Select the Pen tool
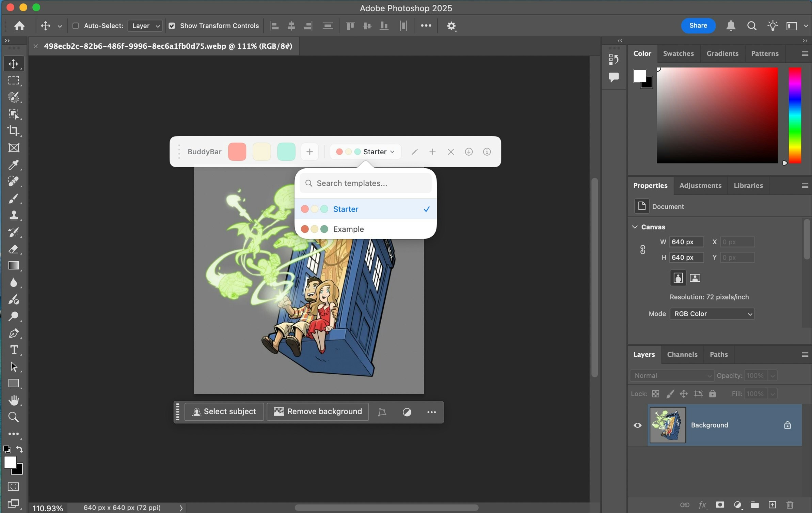Image resolution: width=812 pixels, height=513 pixels. 14,333
